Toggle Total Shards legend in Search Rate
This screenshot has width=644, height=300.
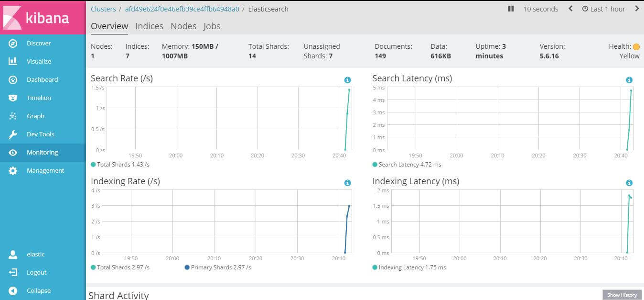pyautogui.click(x=120, y=164)
